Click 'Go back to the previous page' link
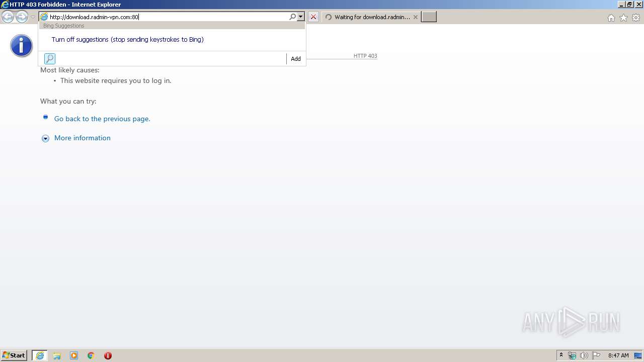This screenshot has height=362, width=644. tap(102, 119)
